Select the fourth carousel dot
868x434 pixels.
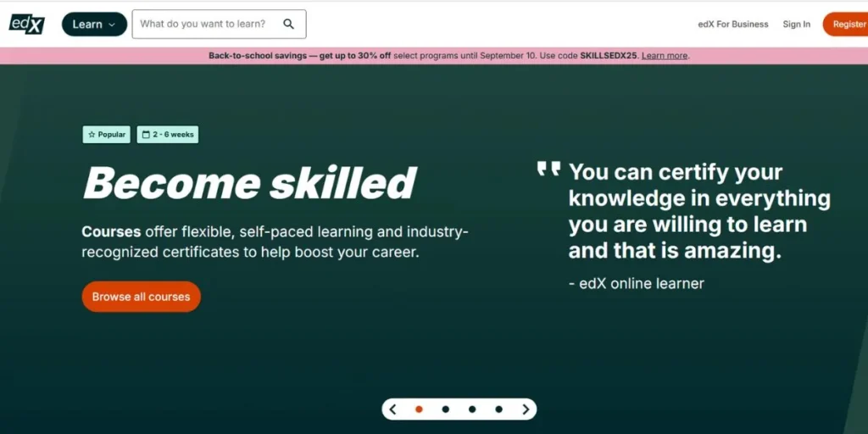(x=498, y=409)
